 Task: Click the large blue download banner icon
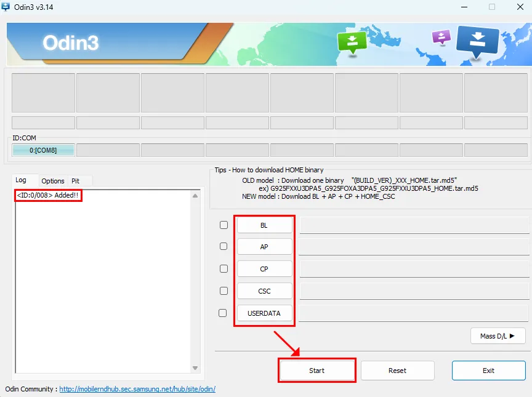(x=478, y=41)
